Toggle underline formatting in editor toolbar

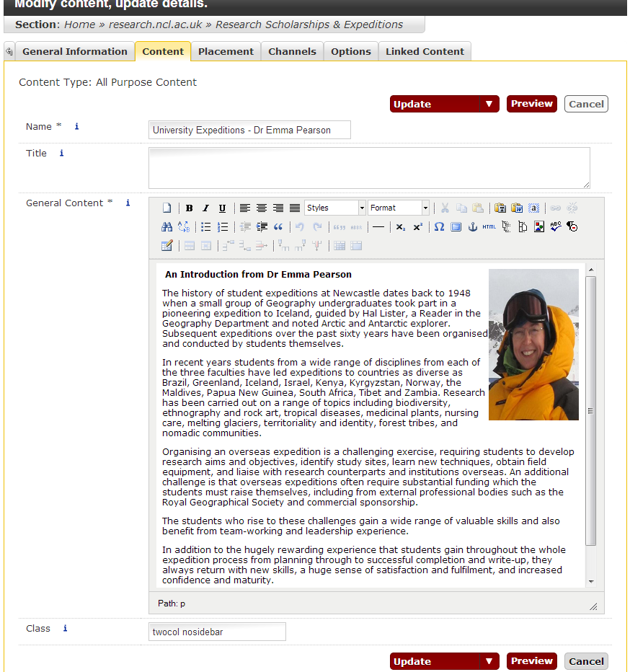pyautogui.click(x=222, y=208)
